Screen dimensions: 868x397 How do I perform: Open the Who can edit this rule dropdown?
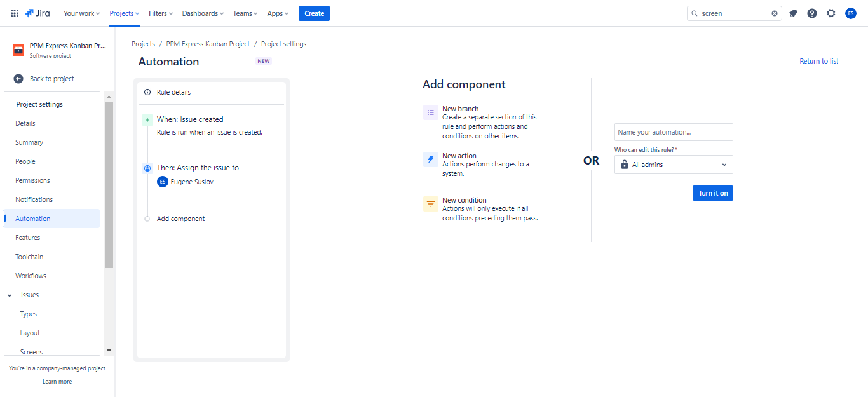pos(674,165)
